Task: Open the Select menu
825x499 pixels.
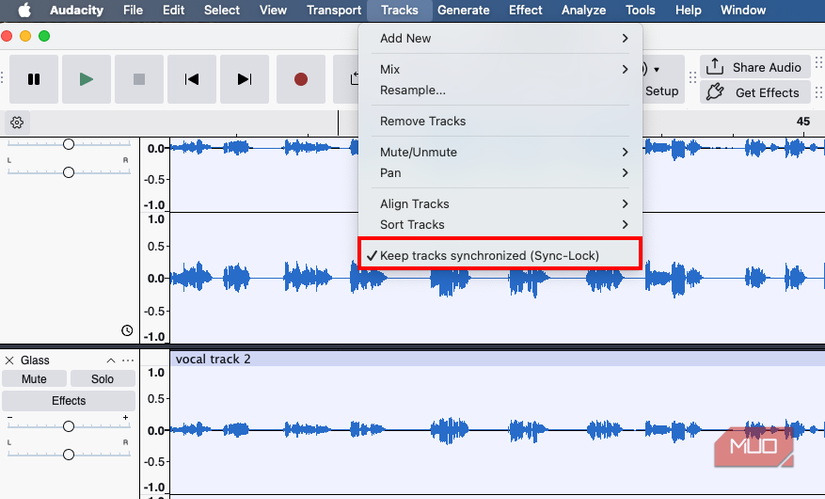Action: coord(222,10)
